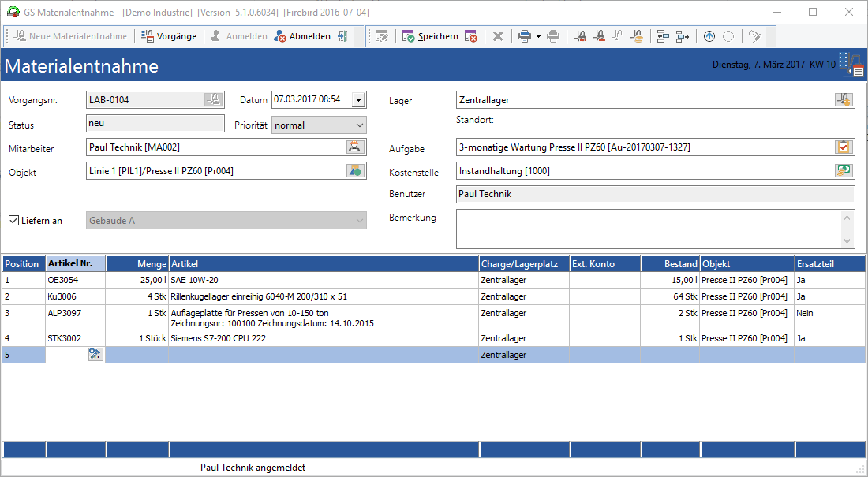Screen dimensions: 868x477
Task: Save the withdrawal with Speichern
Action: 430,36
